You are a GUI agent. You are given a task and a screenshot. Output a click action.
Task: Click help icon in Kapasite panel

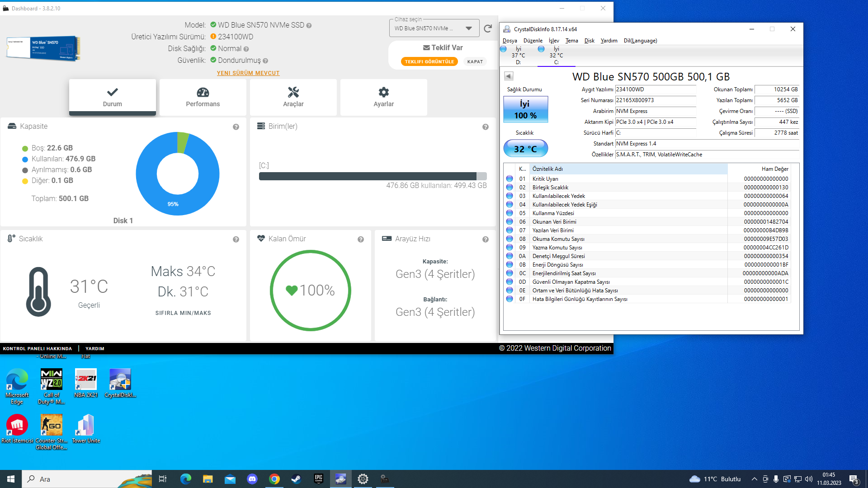click(236, 127)
